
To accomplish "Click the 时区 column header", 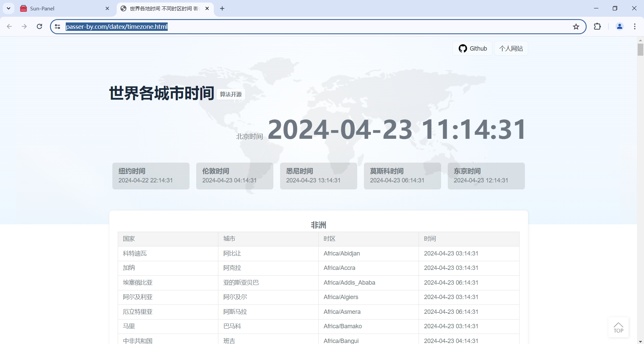I will 369,239.
